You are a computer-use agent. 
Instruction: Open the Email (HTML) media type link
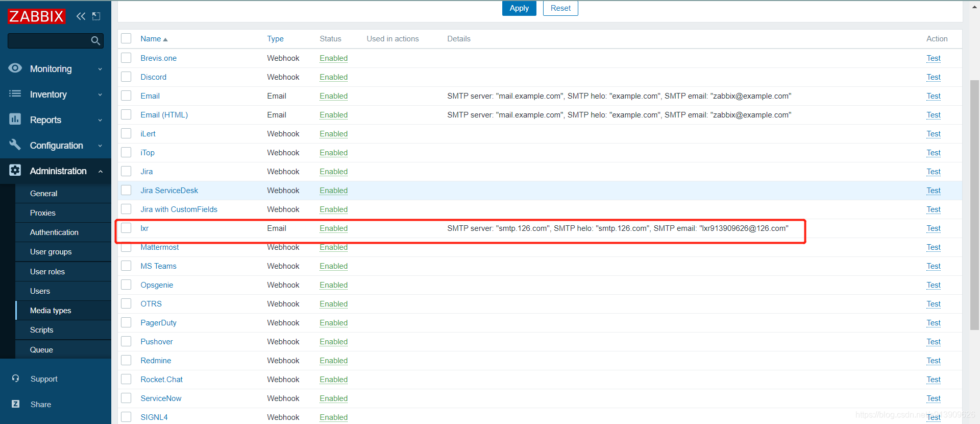(164, 114)
